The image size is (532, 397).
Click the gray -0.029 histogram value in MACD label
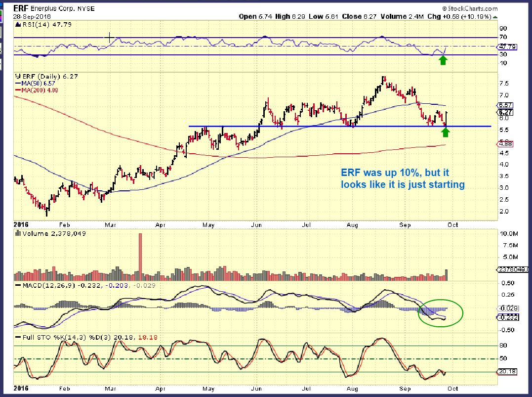click(x=144, y=285)
